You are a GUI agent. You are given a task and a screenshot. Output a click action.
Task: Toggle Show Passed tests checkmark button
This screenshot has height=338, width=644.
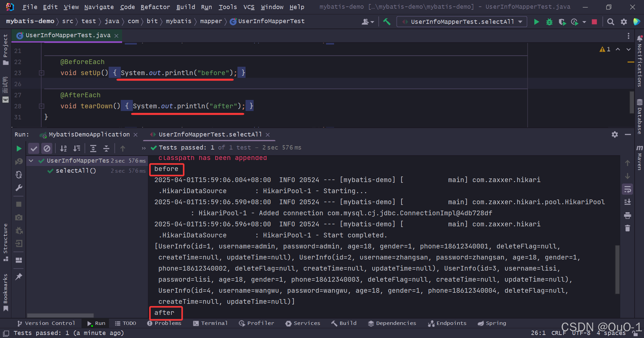point(34,148)
